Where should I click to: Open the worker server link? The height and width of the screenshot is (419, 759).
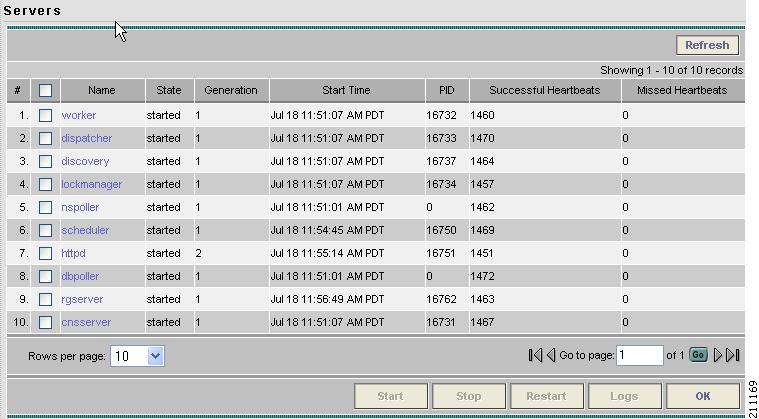coord(79,115)
